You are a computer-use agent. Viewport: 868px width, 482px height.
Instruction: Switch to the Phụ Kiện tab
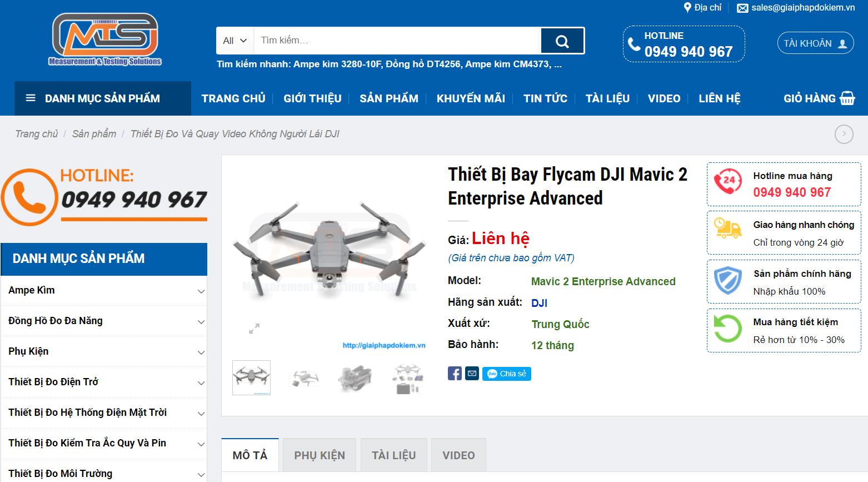320,455
